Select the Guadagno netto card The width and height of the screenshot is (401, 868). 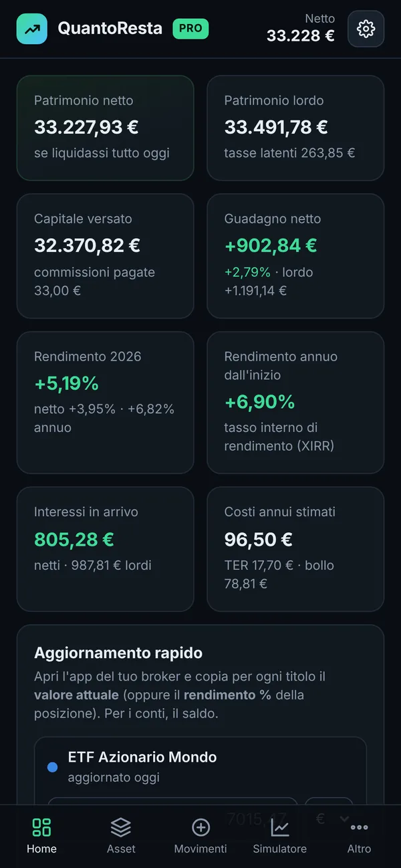[295, 256]
